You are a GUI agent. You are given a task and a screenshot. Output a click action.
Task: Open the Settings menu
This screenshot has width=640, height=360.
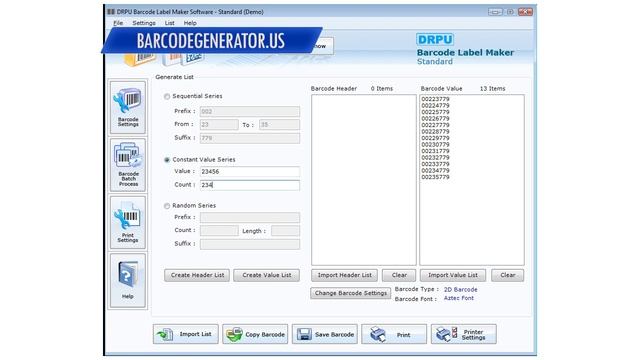click(x=144, y=23)
